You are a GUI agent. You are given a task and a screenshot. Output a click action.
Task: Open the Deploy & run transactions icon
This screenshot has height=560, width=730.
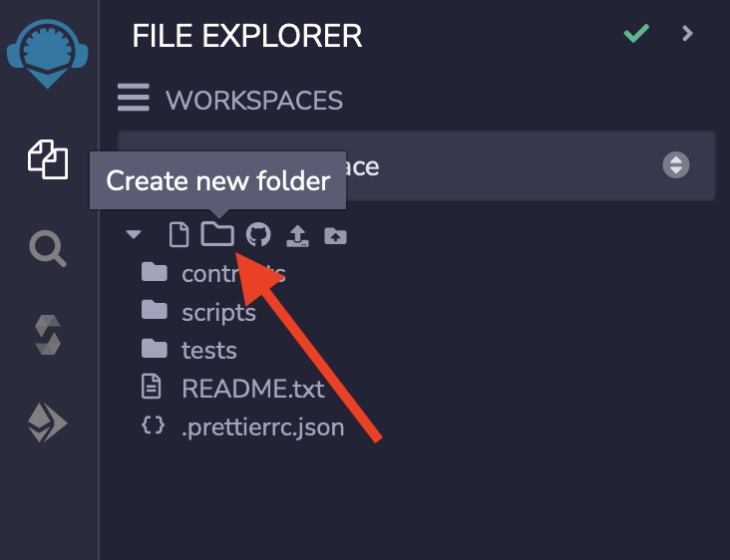click(48, 422)
